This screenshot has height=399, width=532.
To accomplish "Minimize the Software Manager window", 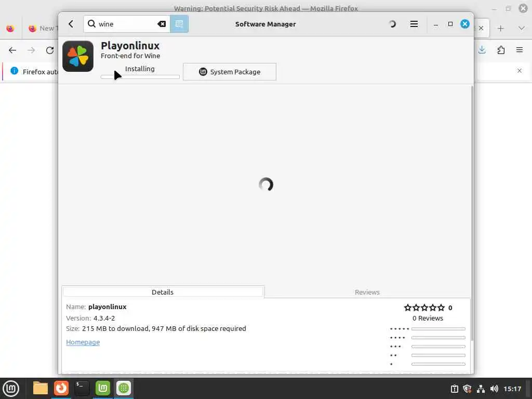I will pyautogui.click(x=436, y=24).
